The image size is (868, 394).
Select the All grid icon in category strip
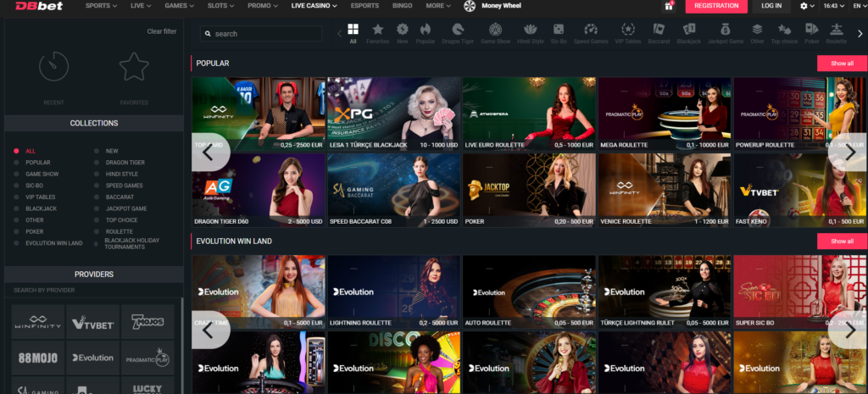point(353,30)
